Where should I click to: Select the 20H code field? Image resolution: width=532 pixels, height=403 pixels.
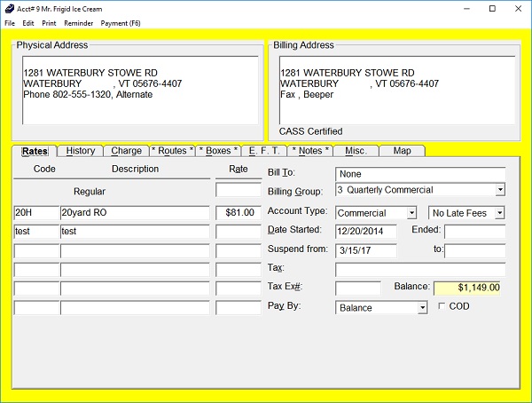point(35,213)
